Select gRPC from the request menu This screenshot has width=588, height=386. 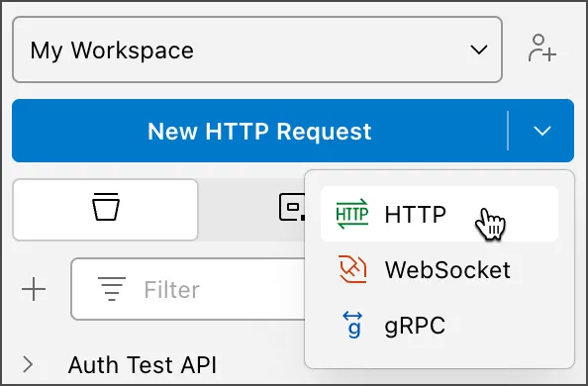[x=440, y=325]
